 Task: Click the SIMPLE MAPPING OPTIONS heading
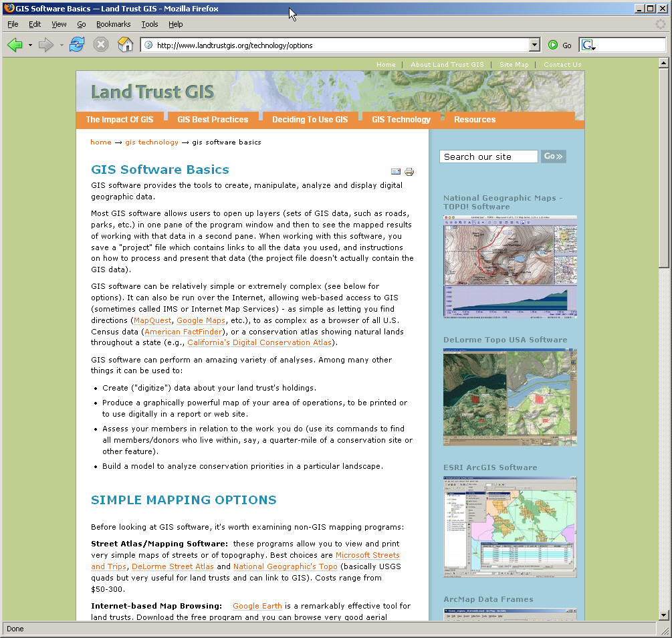coord(183,500)
